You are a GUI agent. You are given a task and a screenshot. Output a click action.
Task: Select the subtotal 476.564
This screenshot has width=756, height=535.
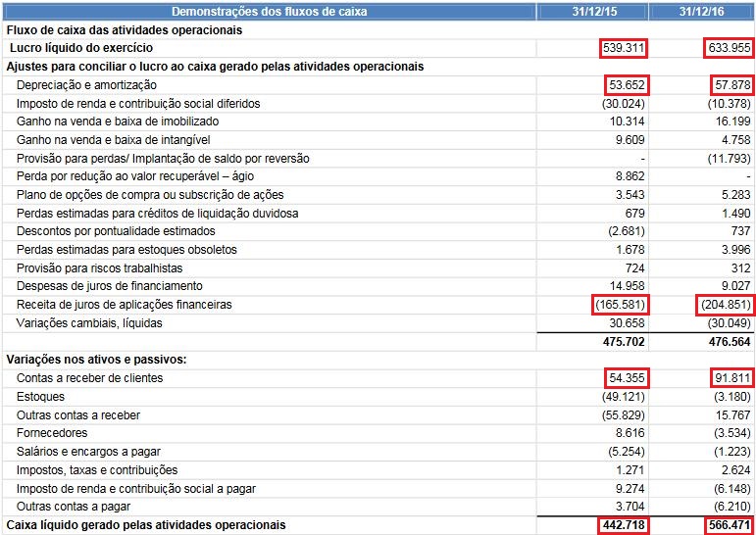730,342
